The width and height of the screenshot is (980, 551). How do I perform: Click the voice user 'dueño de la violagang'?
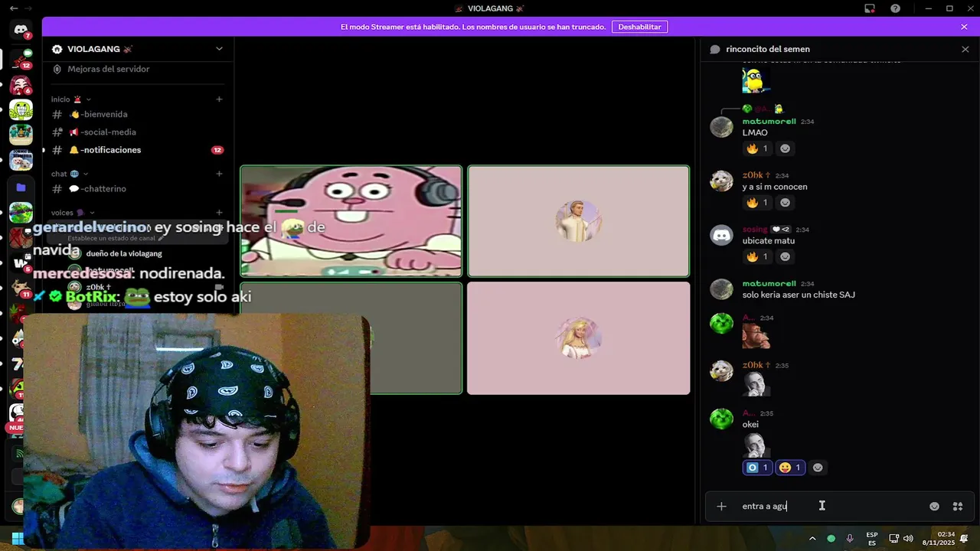124,253
